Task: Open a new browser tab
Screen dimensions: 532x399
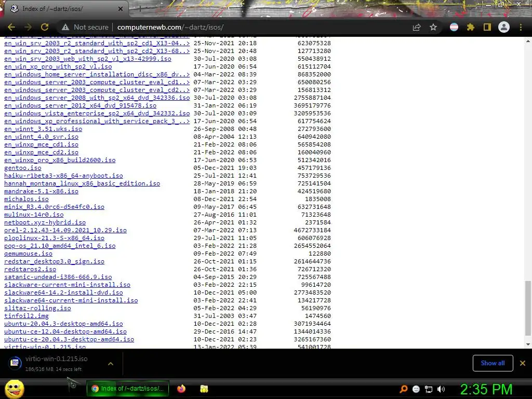Action: coord(140,9)
